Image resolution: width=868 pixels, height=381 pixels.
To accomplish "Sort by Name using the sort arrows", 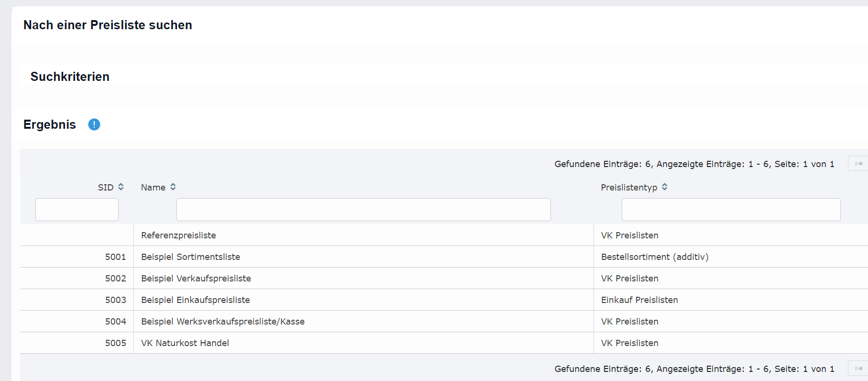I will click(x=173, y=187).
